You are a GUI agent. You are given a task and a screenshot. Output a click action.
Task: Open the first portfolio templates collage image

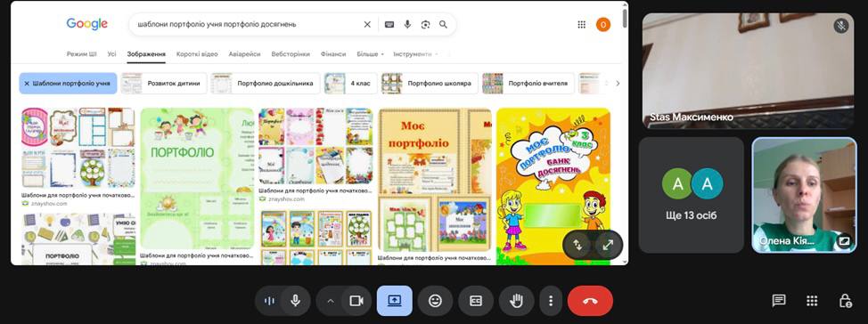click(78, 148)
